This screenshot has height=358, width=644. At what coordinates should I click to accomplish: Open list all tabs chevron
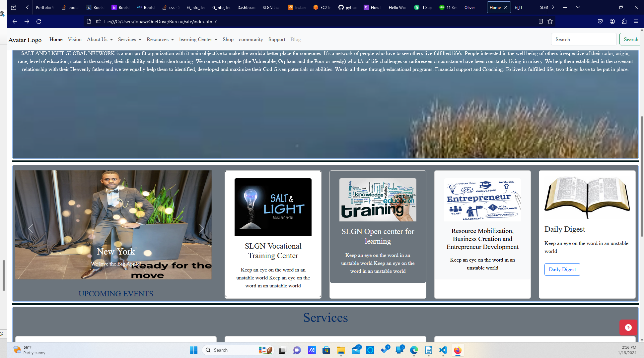[578, 7]
